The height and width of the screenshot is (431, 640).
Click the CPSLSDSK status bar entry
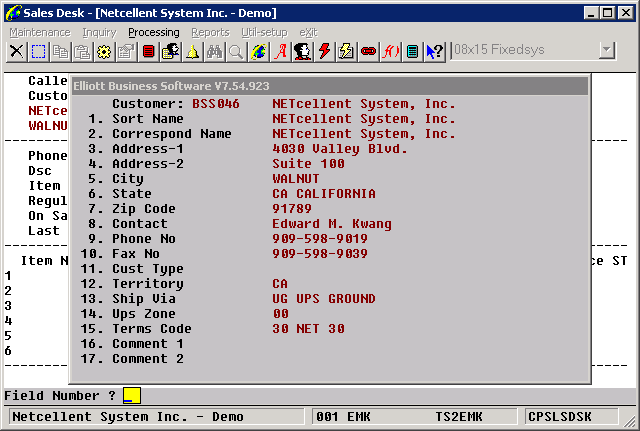tap(560, 417)
